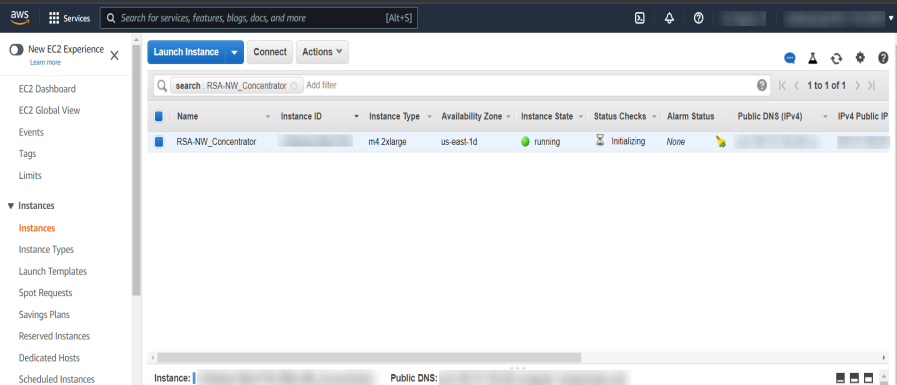
Task: Open Reserved Instances page
Action: tap(54, 336)
